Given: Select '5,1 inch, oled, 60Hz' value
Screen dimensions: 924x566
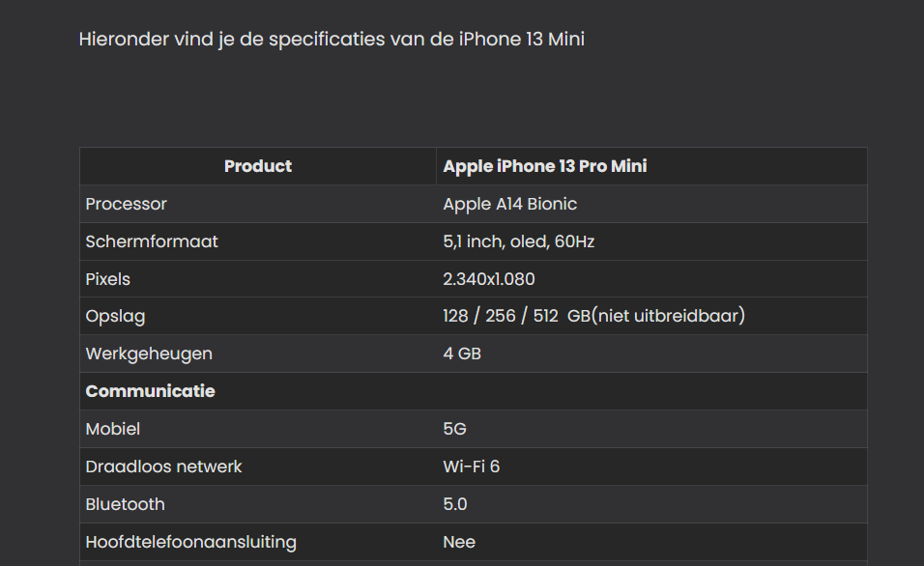Looking at the screenshot, I should pos(519,241).
